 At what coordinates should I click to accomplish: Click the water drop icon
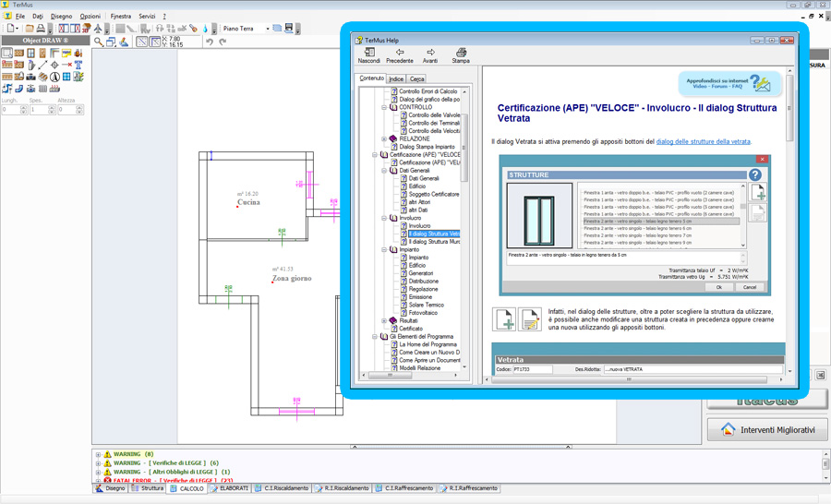click(x=205, y=28)
